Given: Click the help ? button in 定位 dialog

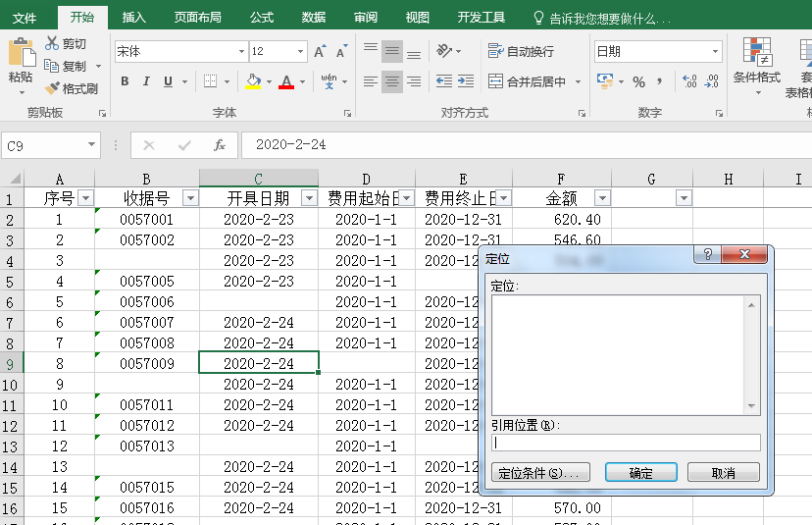Looking at the screenshot, I should pos(707,254).
